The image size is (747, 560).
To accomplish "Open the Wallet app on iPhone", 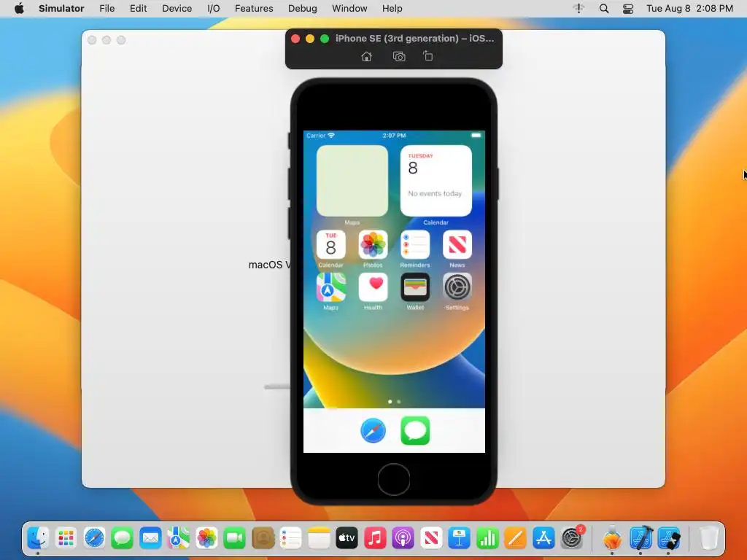I will [x=415, y=287].
